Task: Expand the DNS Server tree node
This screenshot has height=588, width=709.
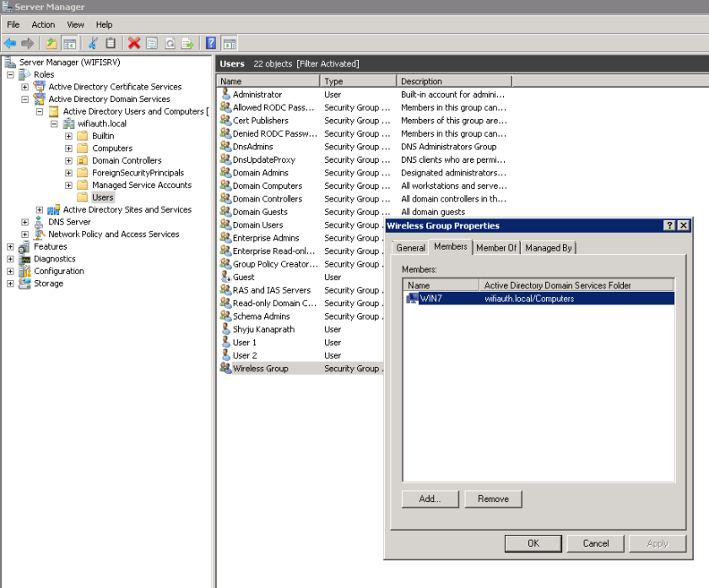Action: click(x=24, y=223)
